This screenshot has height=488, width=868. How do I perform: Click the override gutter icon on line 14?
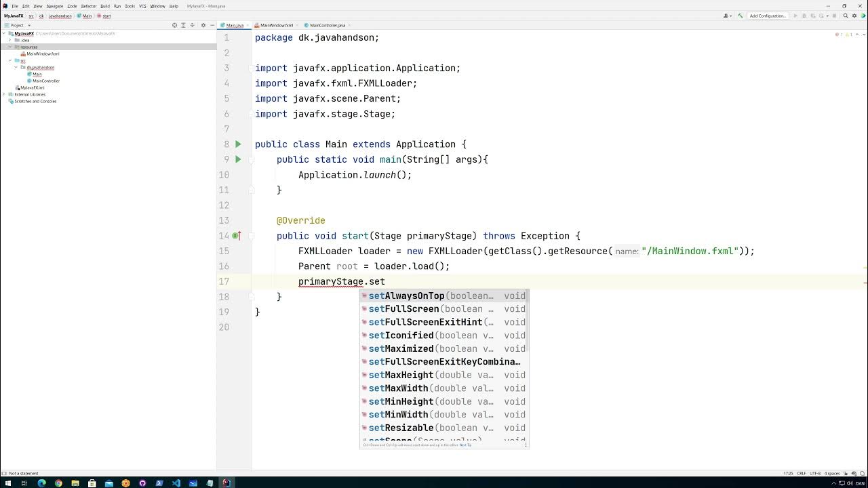(x=237, y=236)
